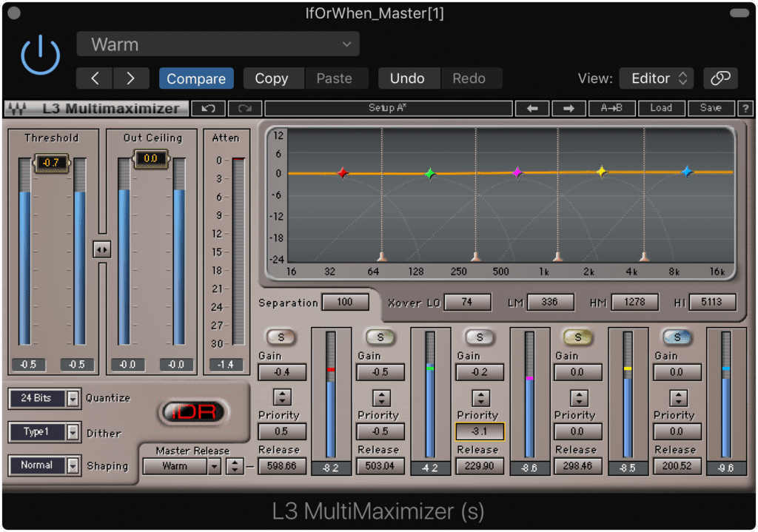Viewport: 758px width, 532px height.
Task: Click the Atten meter value -1.4
Action: (227, 364)
